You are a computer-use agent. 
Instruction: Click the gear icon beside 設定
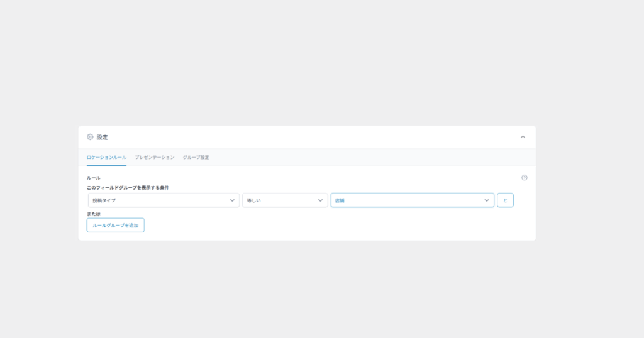coord(90,137)
